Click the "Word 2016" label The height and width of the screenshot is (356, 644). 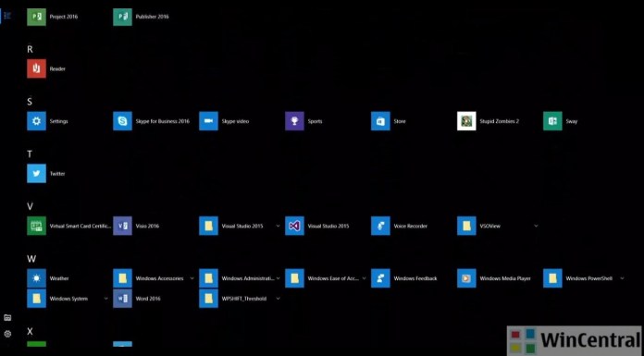click(148, 299)
